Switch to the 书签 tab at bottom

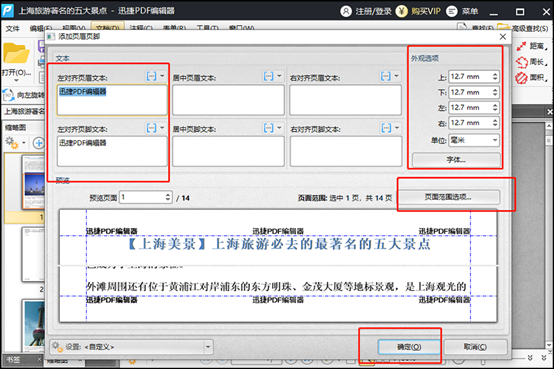[14, 360]
